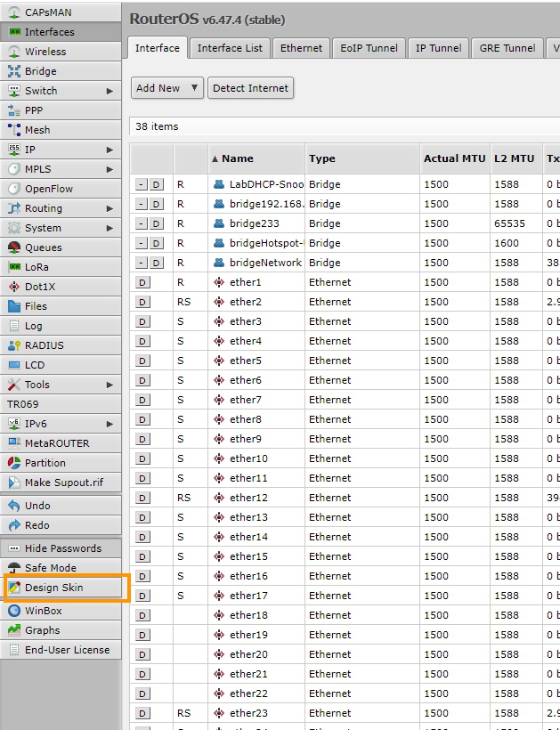The image size is (560, 730).
Task: Expand the MPLS submenu
Action: point(110,169)
